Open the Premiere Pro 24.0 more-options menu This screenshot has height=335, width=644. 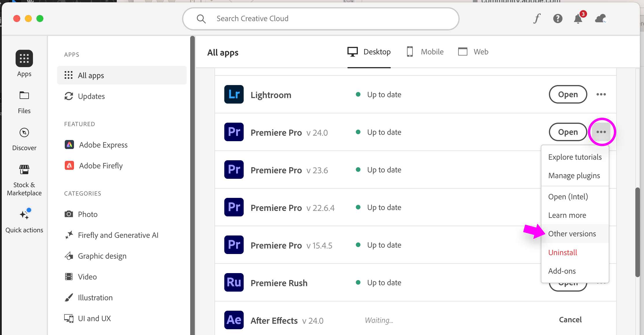[601, 132]
